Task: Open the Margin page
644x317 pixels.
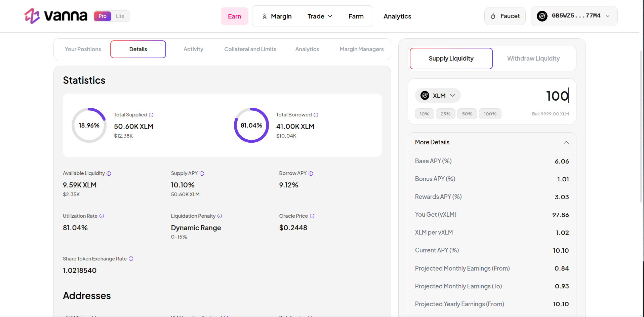Action: click(277, 16)
